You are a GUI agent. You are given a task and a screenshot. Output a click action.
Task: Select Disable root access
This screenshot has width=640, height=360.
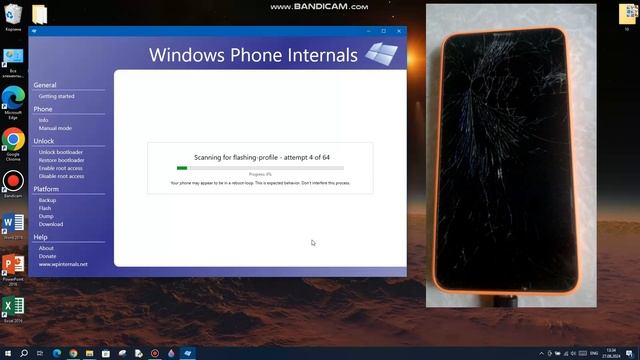tap(61, 176)
